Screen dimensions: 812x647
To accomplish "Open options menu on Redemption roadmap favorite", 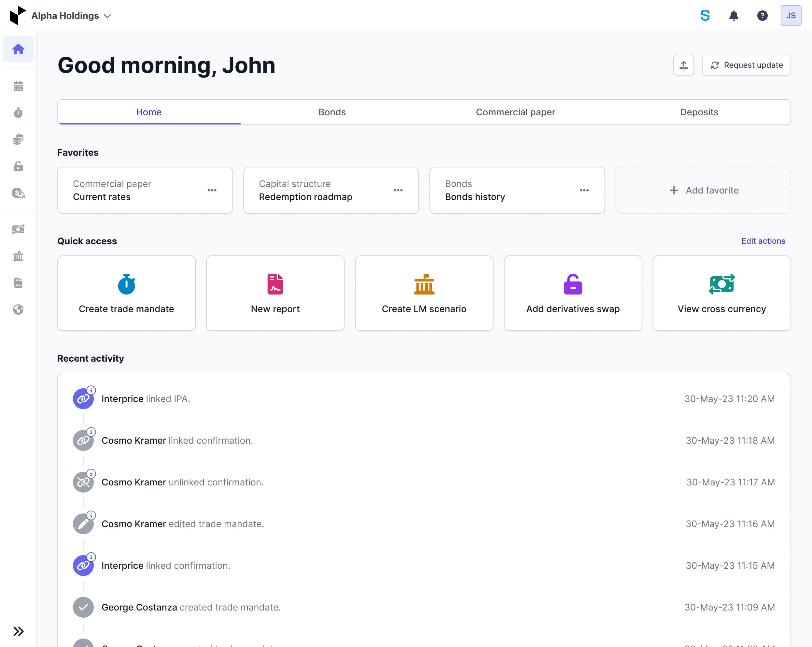I will (398, 190).
